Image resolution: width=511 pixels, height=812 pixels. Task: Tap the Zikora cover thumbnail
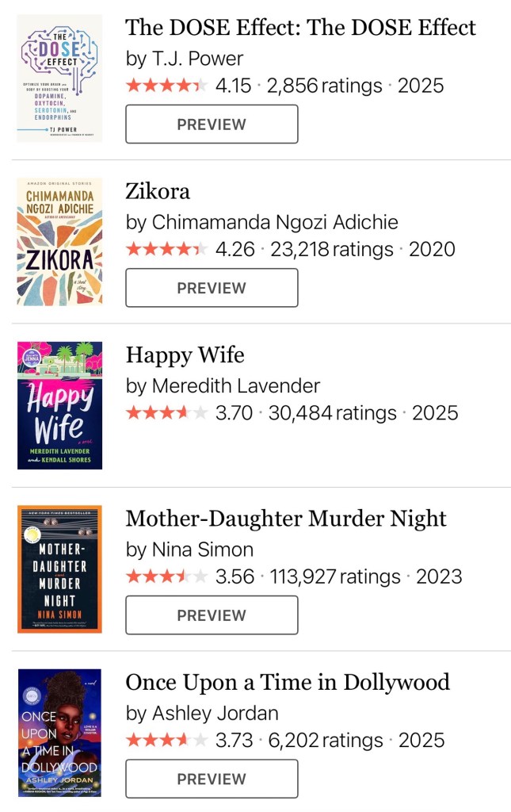tap(59, 242)
